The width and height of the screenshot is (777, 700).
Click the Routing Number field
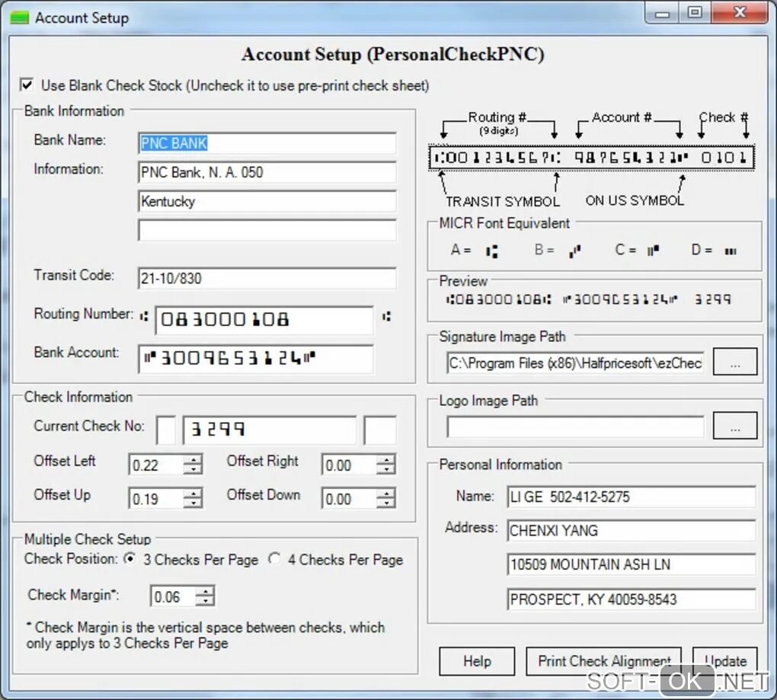click(264, 320)
